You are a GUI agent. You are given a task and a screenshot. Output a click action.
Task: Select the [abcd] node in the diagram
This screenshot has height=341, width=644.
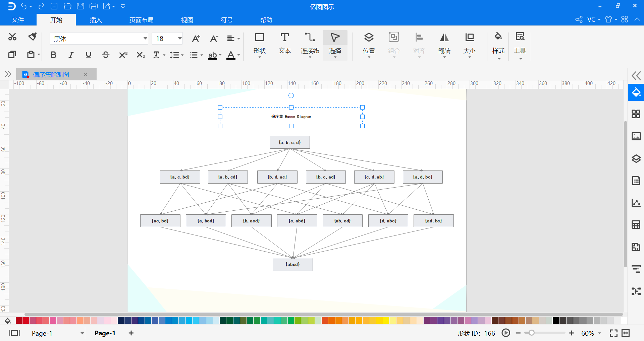pyautogui.click(x=292, y=264)
